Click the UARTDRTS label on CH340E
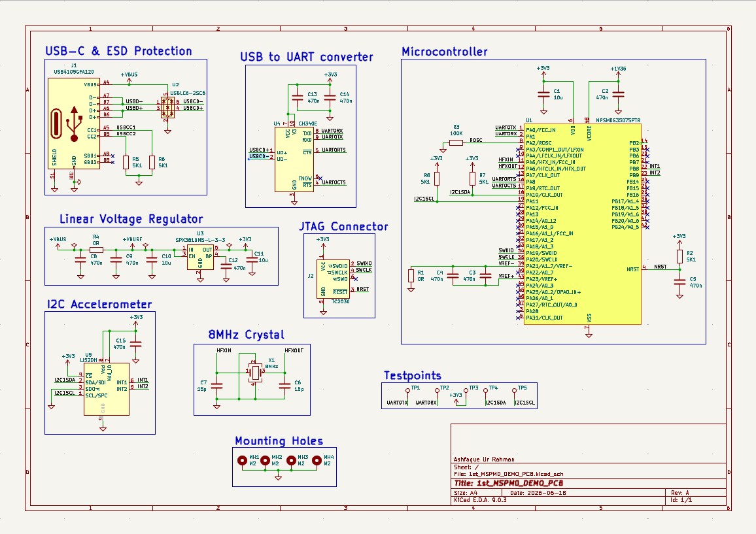This screenshot has width=756, height=534. pos(334,150)
